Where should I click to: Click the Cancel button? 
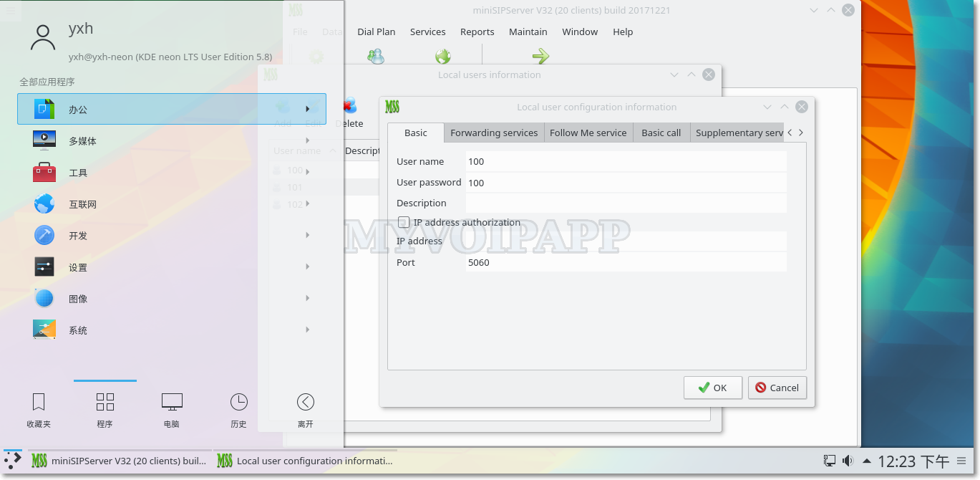777,388
